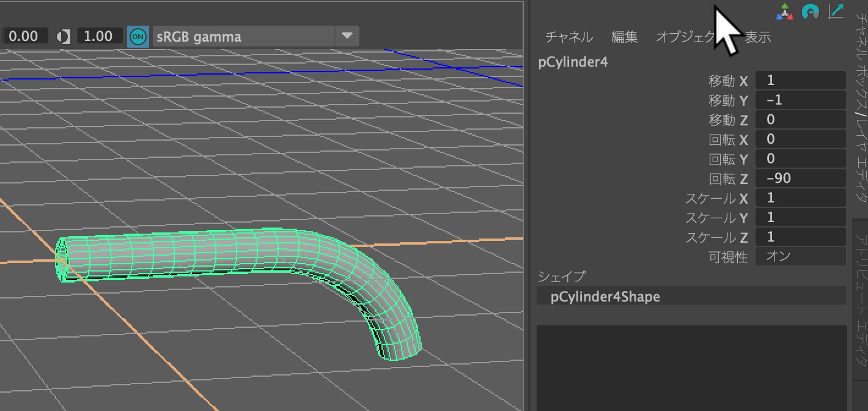Viewport: 868px width, 411px height.
Task: Click the pCylinder4 object name
Action: pos(573,62)
